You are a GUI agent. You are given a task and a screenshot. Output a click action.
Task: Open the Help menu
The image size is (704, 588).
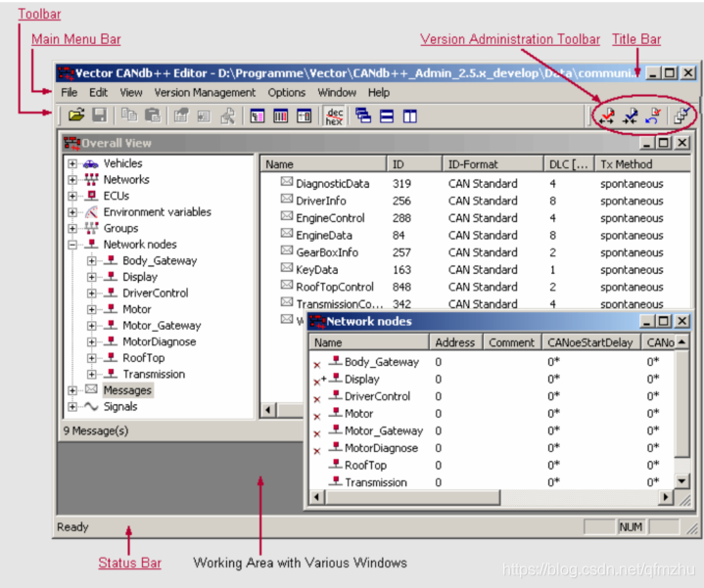379,92
